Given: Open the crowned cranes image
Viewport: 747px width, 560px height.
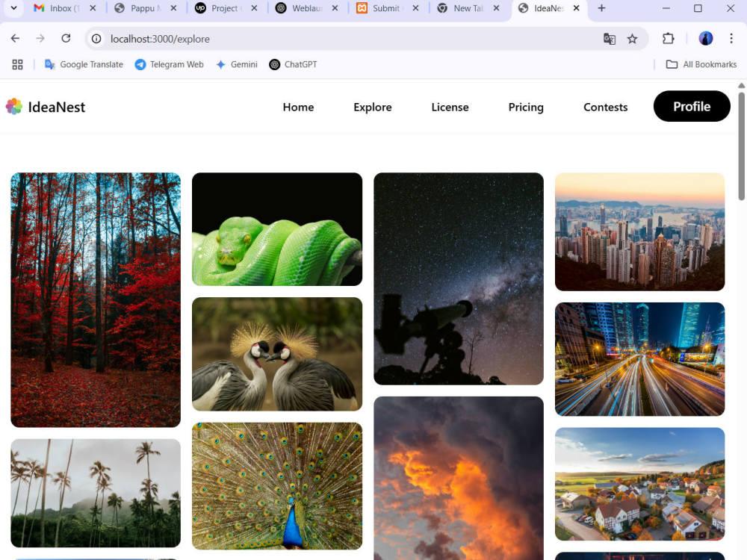Looking at the screenshot, I should coord(277,354).
